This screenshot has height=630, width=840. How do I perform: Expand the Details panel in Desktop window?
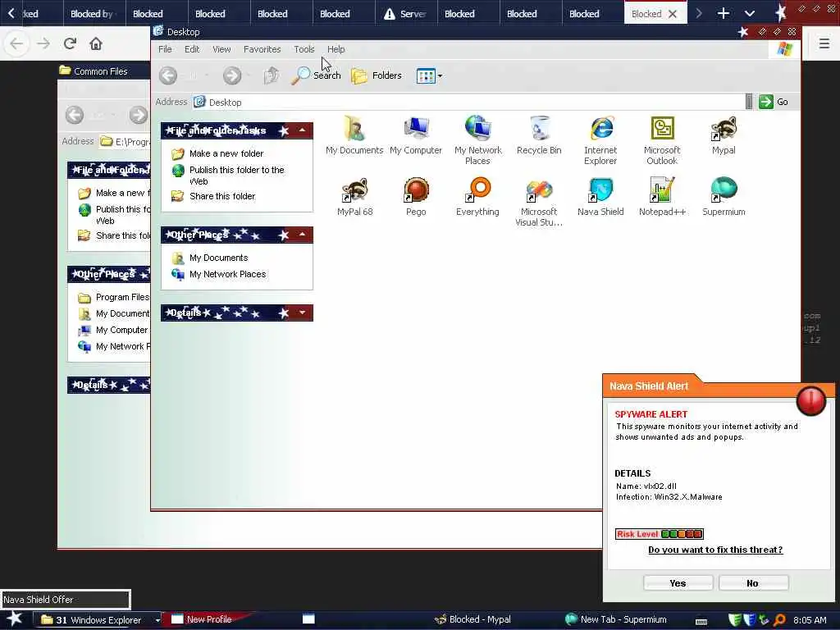click(x=303, y=313)
